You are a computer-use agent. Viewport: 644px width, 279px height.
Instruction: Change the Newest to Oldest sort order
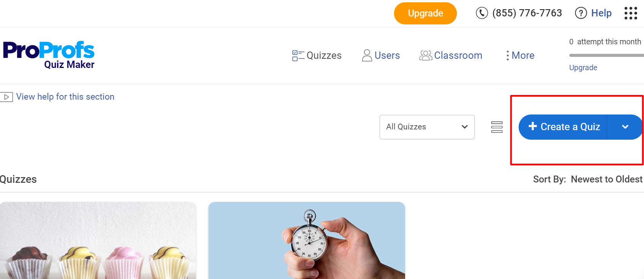[607, 179]
